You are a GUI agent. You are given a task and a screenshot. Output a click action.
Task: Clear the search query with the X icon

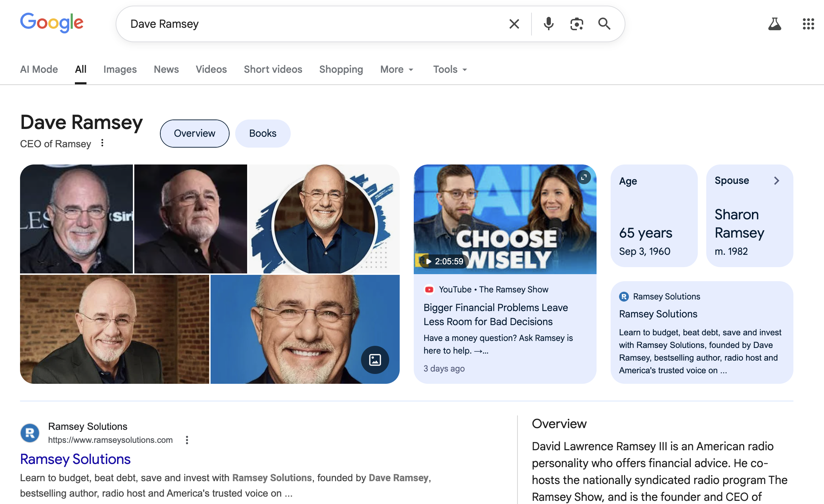[x=514, y=24]
